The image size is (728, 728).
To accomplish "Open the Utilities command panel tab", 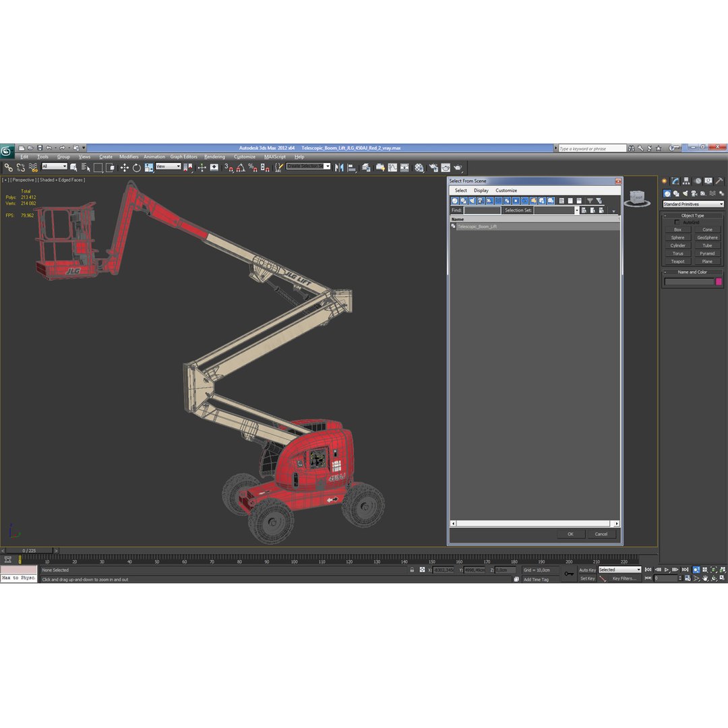I will 719,181.
